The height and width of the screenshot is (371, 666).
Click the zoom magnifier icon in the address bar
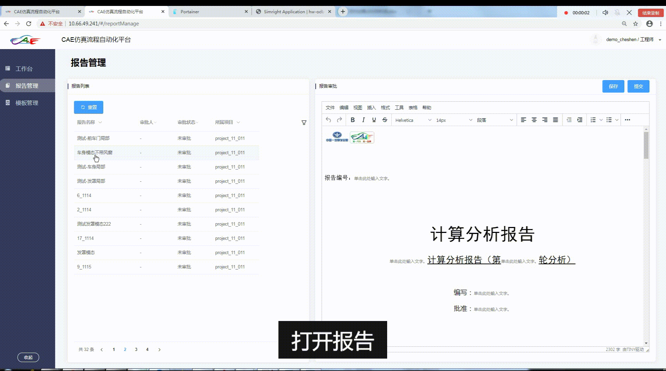point(624,24)
